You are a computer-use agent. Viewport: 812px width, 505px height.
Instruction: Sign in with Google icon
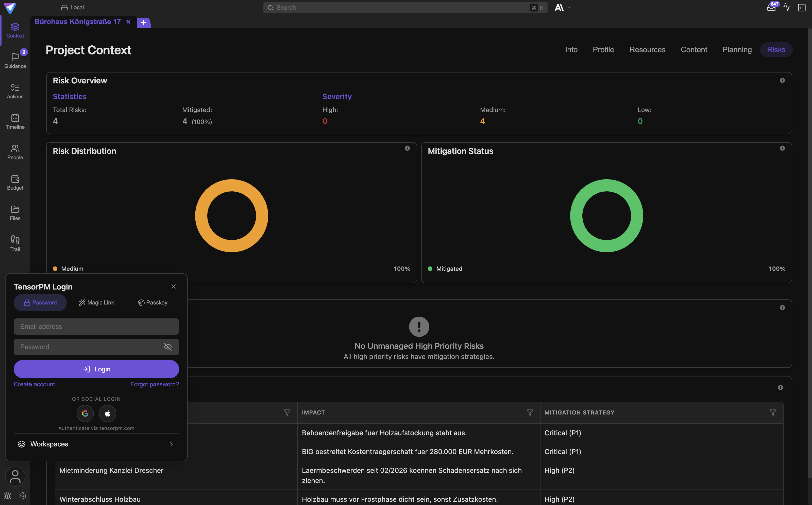[85, 413]
